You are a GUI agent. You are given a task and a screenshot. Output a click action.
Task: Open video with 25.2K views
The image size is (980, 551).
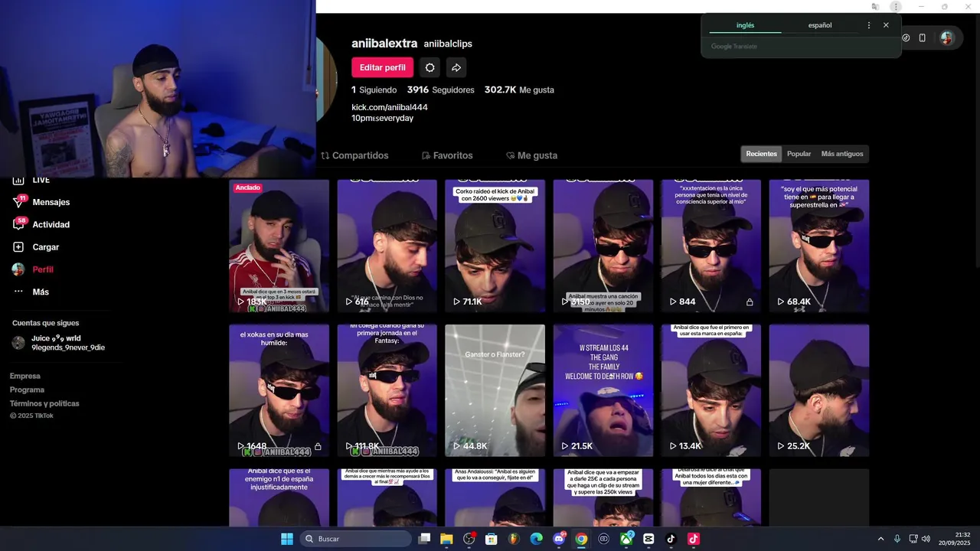(x=819, y=390)
